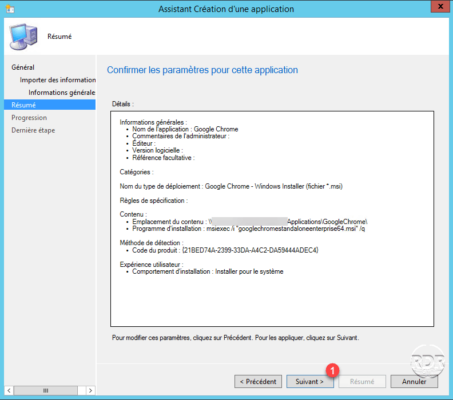The image size is (453, 400).
Task: Click the 'Confirmer les paramètres pour cette application' heading
Action: [x=202, y=70]
